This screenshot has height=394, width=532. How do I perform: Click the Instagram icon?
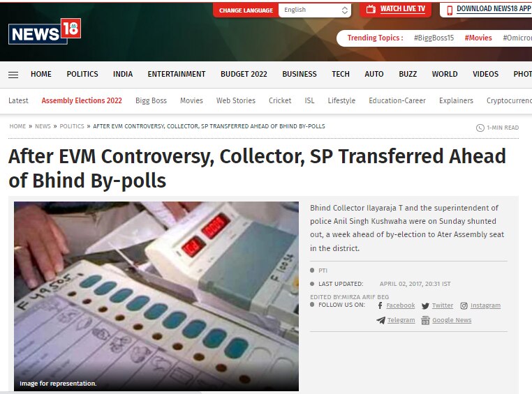coord(464,306)
